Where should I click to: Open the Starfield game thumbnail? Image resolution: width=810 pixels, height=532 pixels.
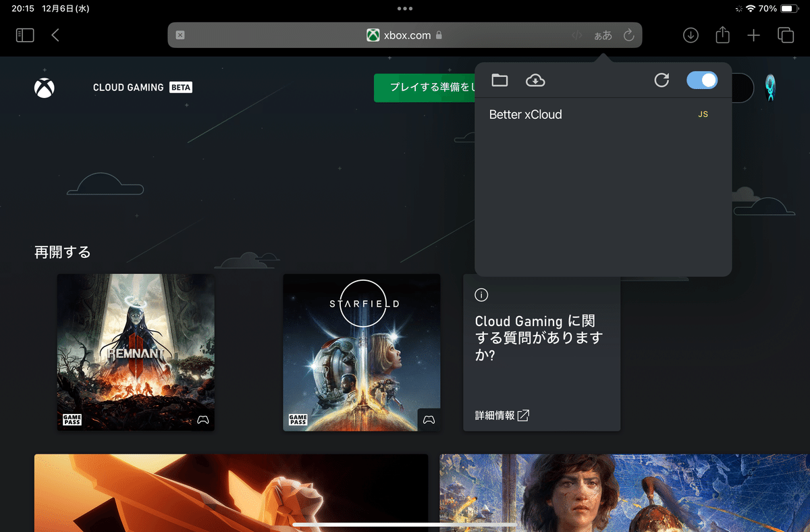point(362,352)
